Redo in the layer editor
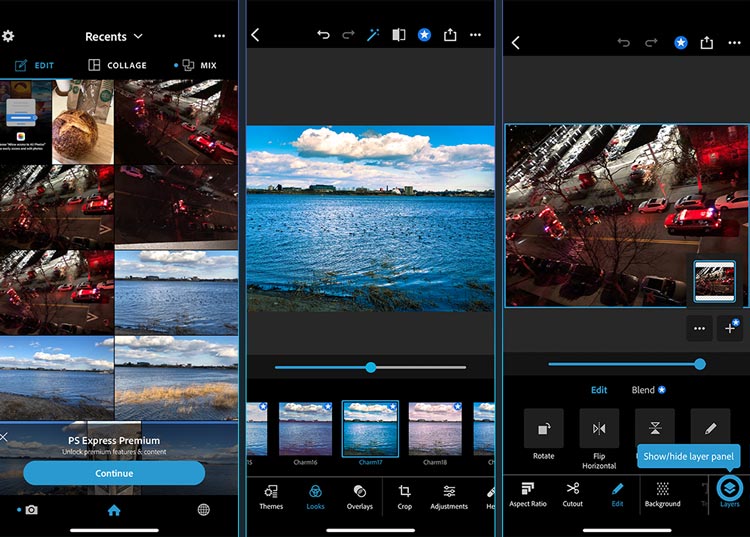 651,43
